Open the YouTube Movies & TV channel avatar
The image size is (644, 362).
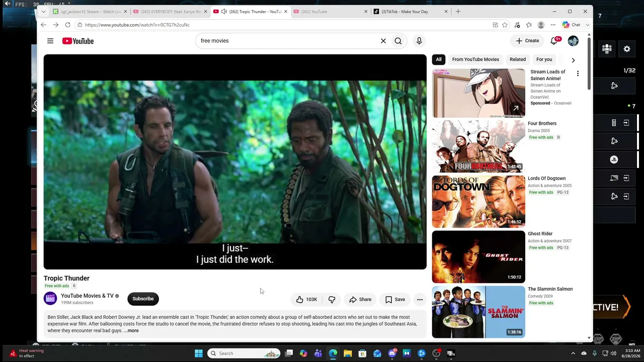(50, 299)
